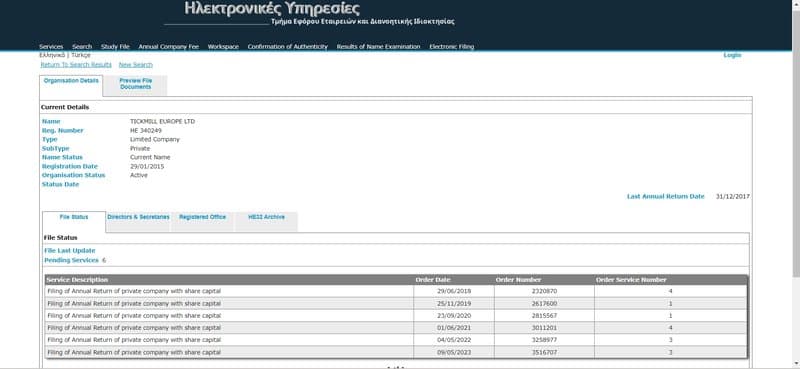Return To Search Results link
This screenshot has width=800, height=369.
[x=76, y=65]
